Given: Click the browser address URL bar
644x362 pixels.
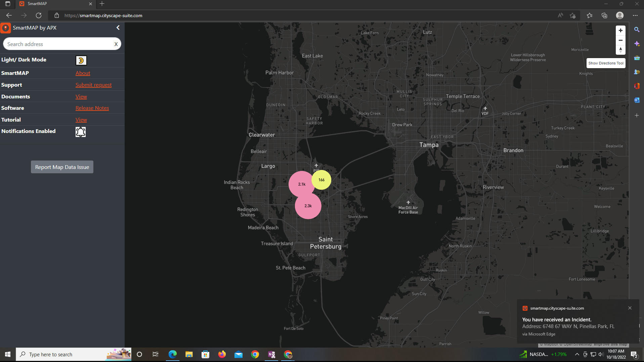Looking at the screenshot, I should [x=302, y=15].
